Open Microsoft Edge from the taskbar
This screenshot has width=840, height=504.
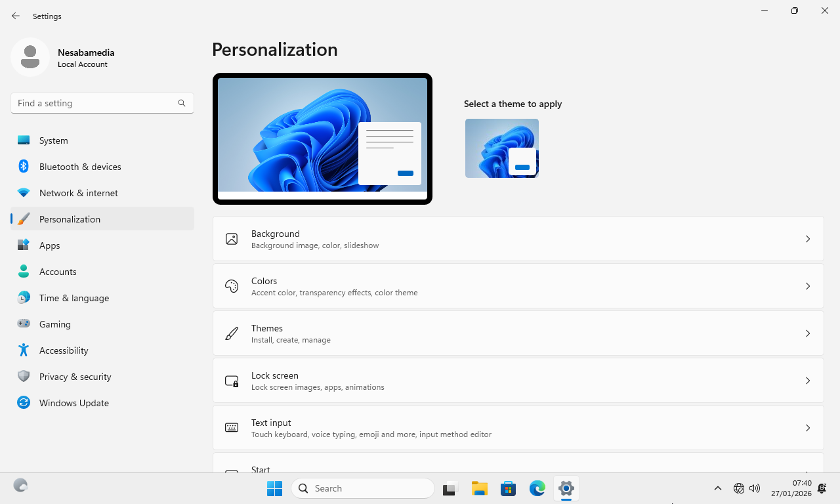[537, 488]
